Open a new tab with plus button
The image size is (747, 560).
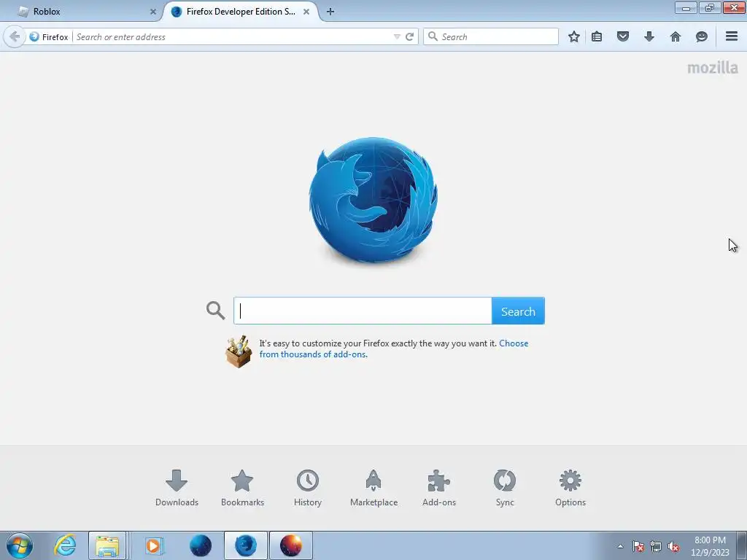click(330, 12)
